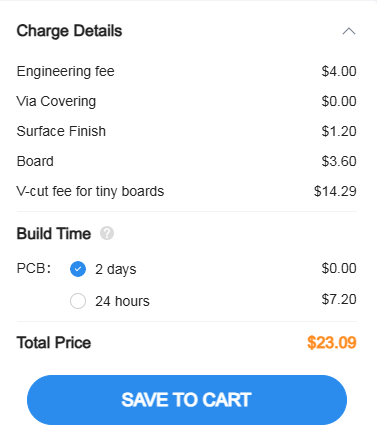
Task: Open the Build Time help icon
Action: pos(107,233)
